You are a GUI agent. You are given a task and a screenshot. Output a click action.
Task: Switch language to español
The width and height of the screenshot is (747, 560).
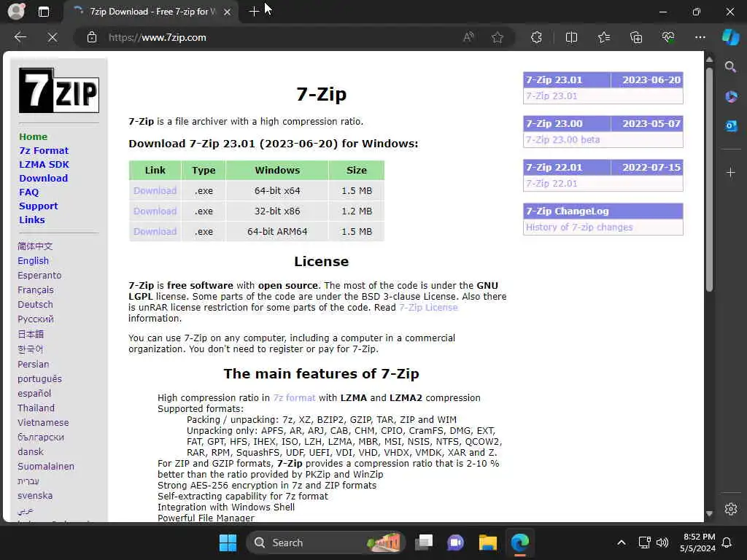tap(34, 393)
